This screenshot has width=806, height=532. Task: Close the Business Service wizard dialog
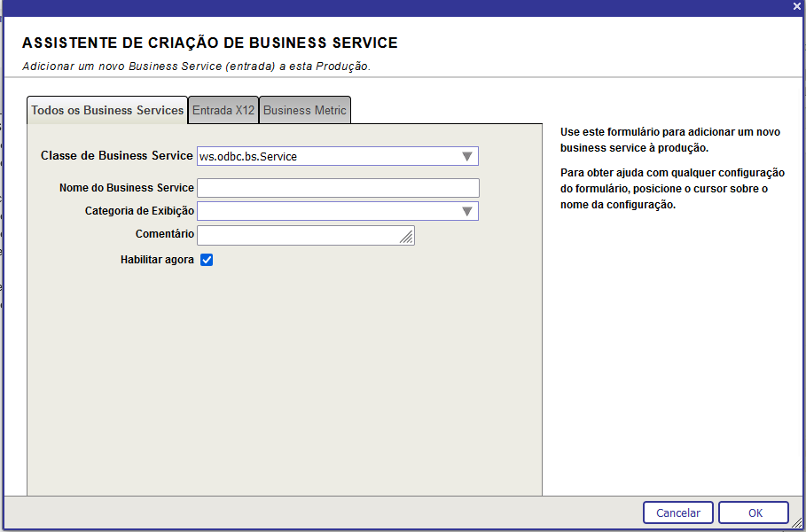pyautogui.click(x=796, y=5)
